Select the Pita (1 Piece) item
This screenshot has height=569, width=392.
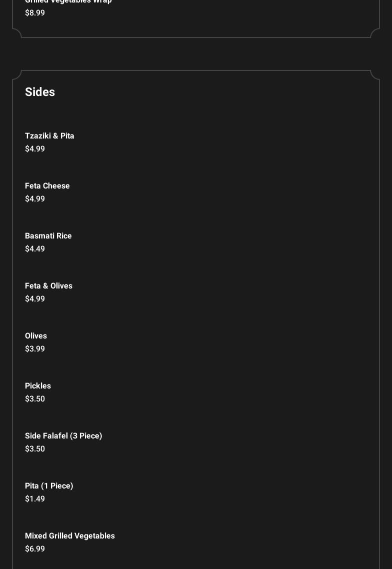49,486
